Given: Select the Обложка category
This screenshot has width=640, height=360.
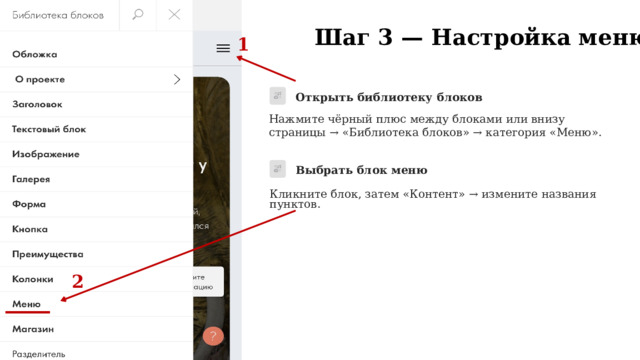Looking at the screenshot, I should 96,54.
